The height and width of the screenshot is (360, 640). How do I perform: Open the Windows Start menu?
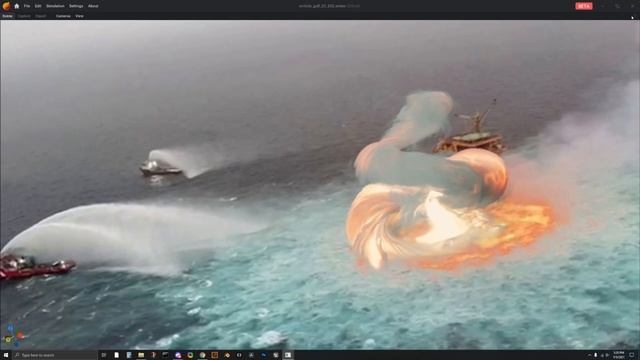(6, 355)
